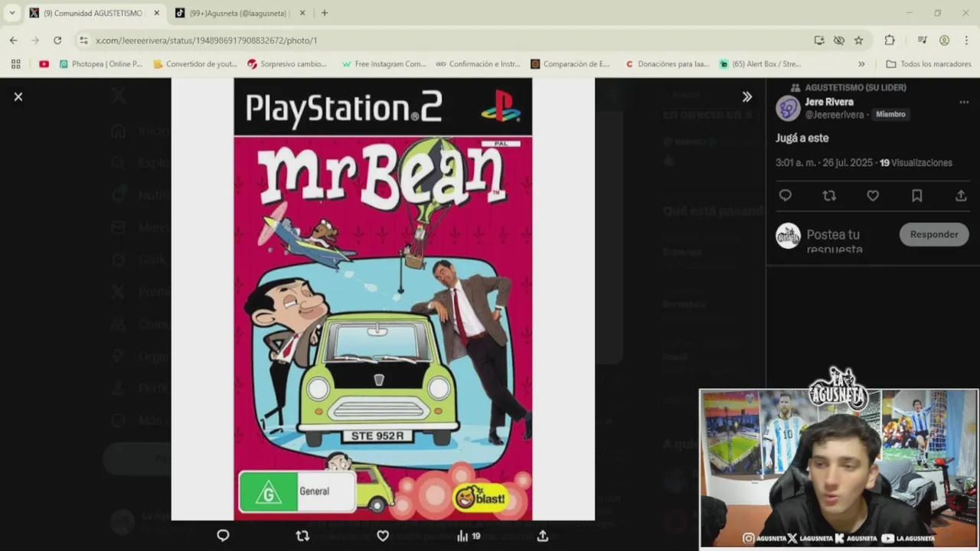Open the Confirmación e Instr... bookmark

point(478,64)
